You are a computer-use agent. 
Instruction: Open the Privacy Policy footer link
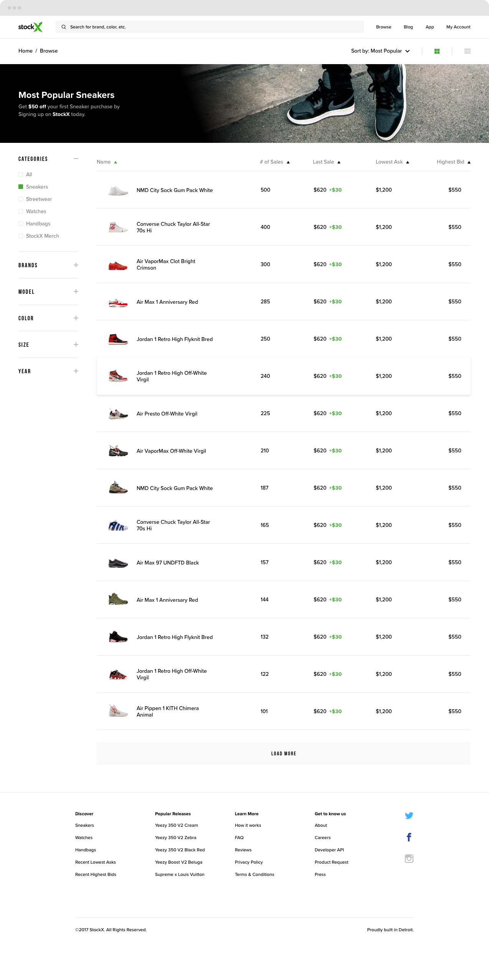click(x=249, y=862)
